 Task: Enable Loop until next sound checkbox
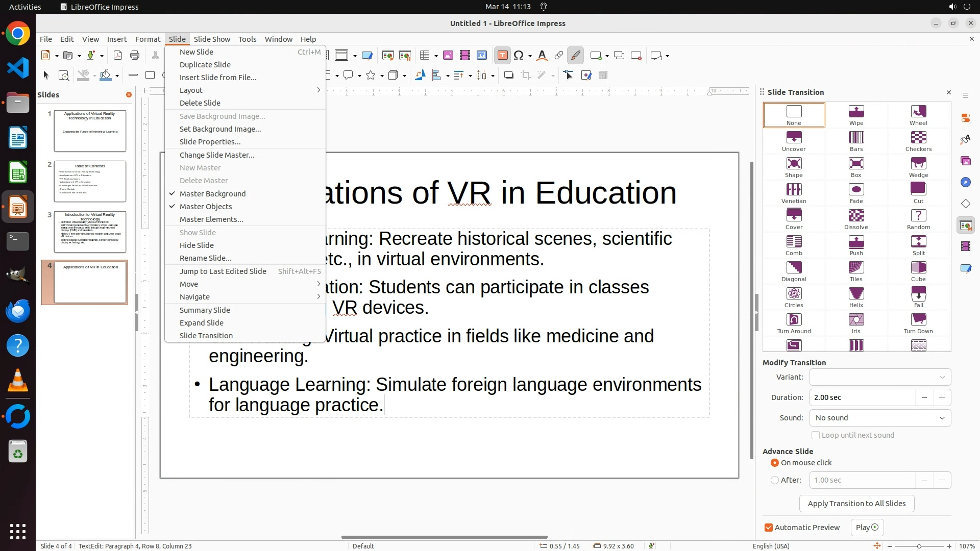tap(816, 435)
